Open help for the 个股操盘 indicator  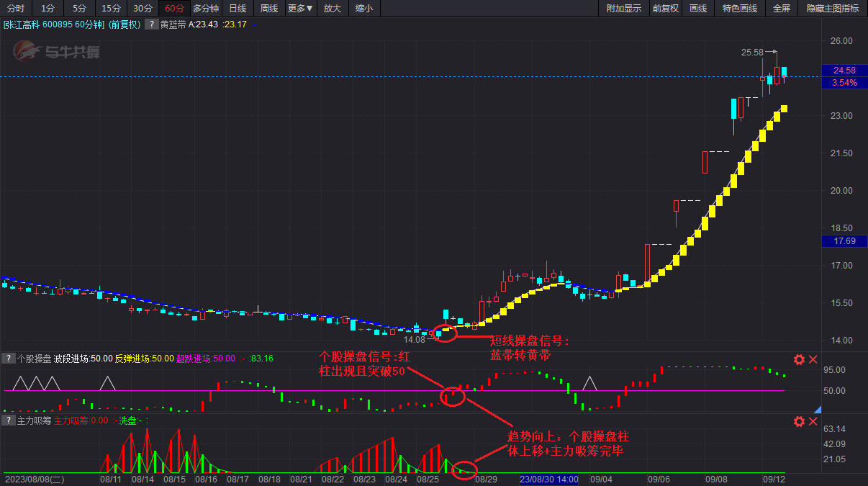(x=9, y=358)
